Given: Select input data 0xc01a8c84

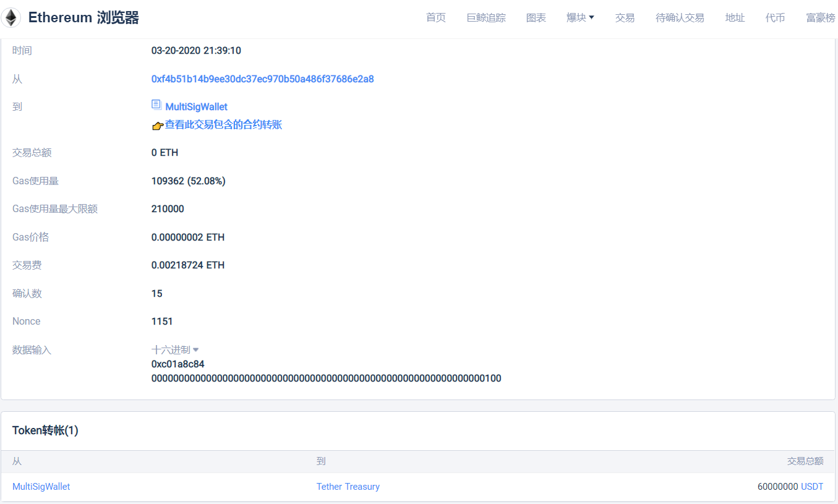Looking at the screenshot, I should point(178,364).
